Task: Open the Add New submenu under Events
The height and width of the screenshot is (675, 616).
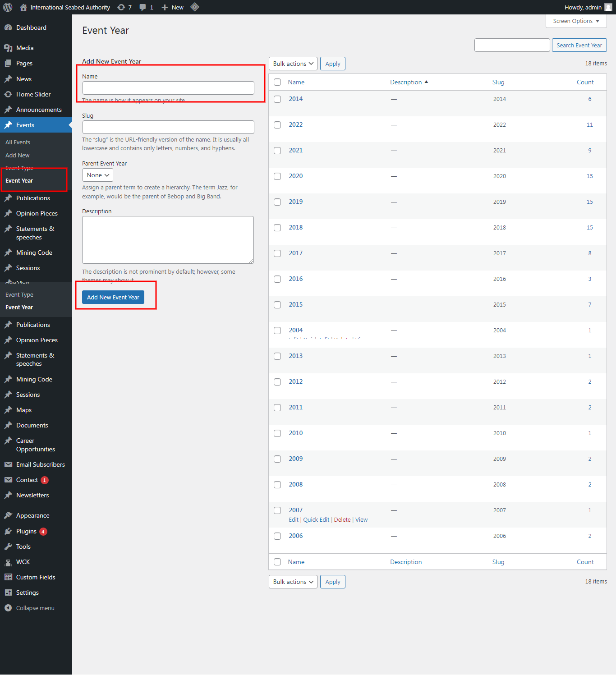Action: click(17, 155)
